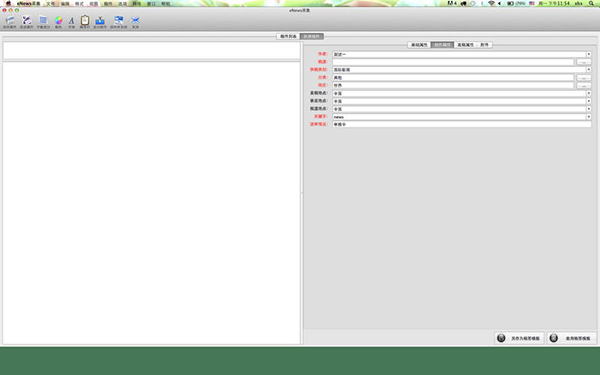Switch to the 发稿属性 tab
This screenshot has width=600, height=375.
(465, 45)
